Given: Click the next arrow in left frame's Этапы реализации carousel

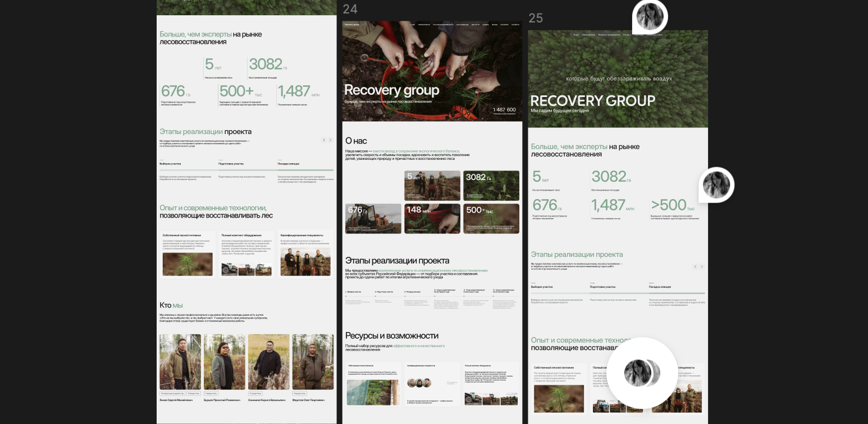Looking at the screenshot, I should (330, 140).
